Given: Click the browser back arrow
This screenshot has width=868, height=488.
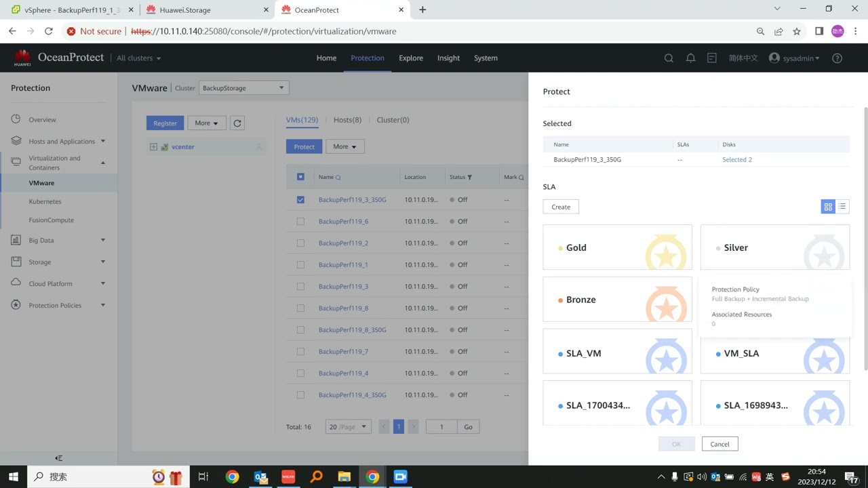Looking at the screenshot, I should pos(12,31).
